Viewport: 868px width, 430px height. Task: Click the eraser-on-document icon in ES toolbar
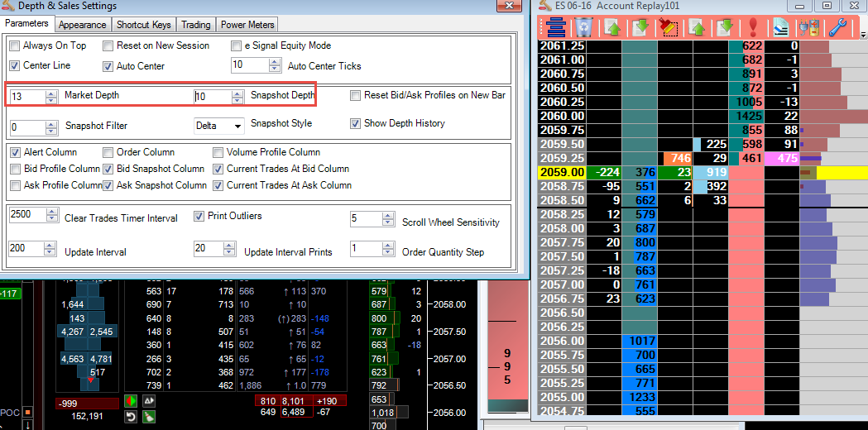(x=780, y=27)
